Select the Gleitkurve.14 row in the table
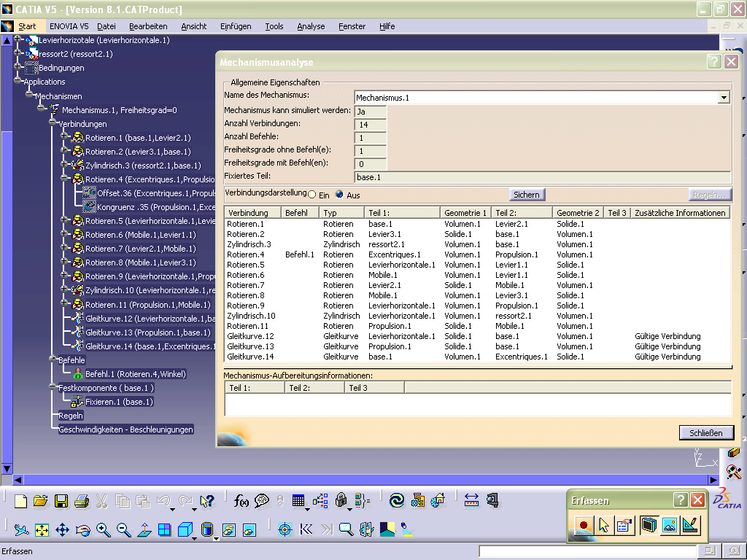Viewport: 747px width, 560px height. pyautogui.click(x=477, y=357)
